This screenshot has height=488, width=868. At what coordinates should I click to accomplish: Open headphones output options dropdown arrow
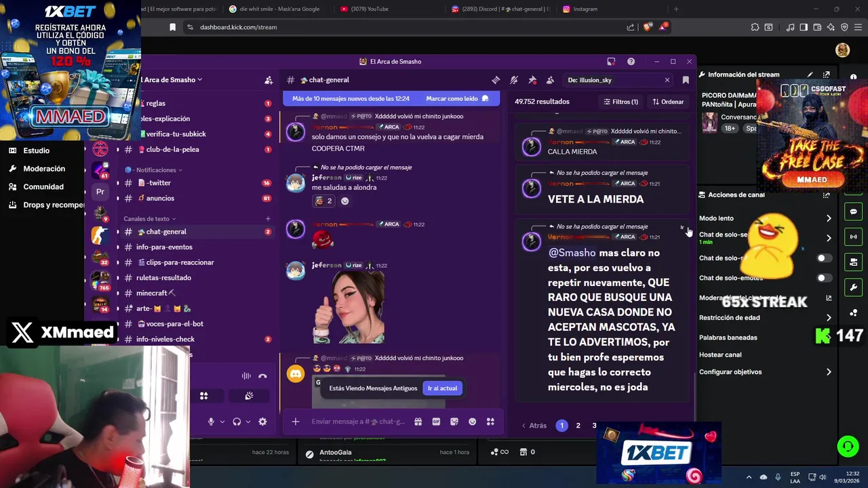click(x=248, y=422)
